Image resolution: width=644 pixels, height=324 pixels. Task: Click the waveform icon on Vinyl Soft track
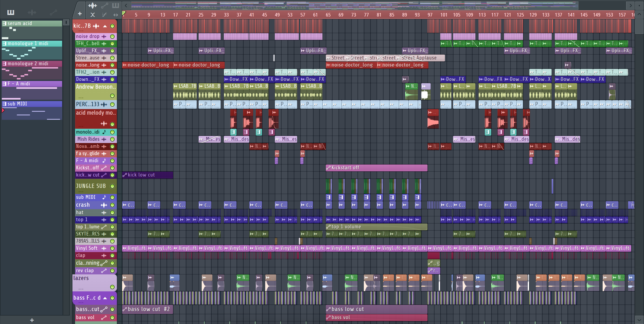(x=104, y=248)
